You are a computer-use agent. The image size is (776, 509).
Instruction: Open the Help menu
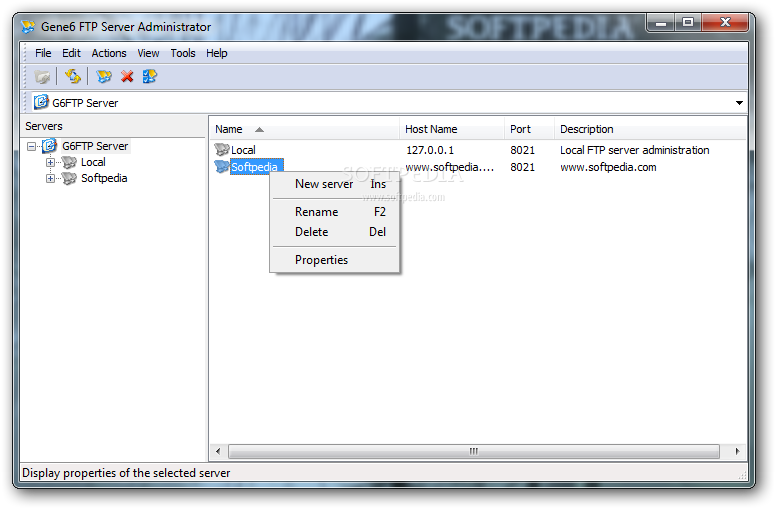tap(217, 53)
